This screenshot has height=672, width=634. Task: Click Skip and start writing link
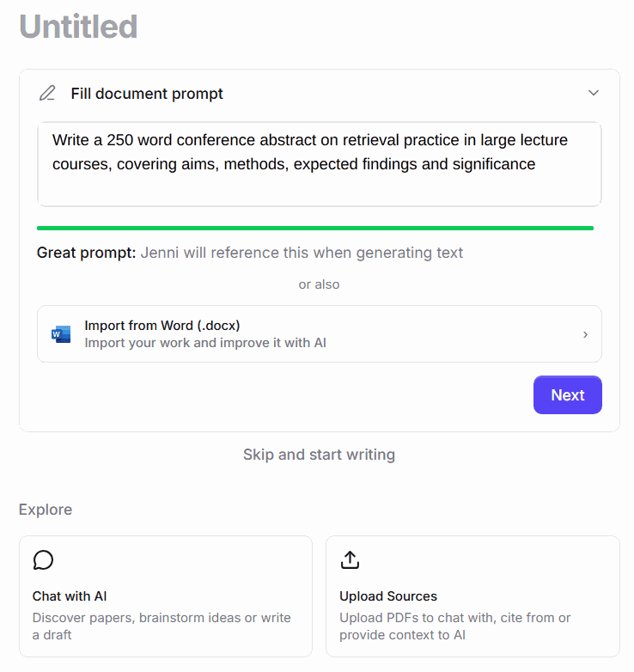(319, 455)
